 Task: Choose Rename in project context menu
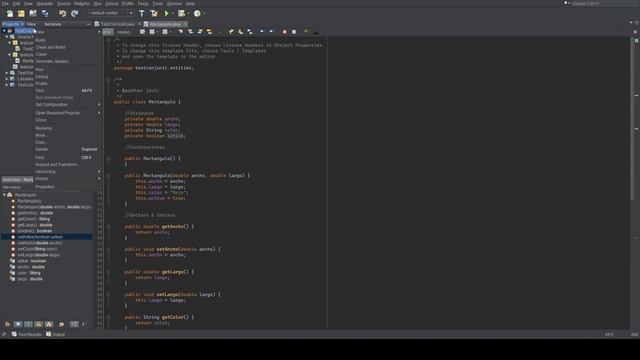[x=67, y=128]
